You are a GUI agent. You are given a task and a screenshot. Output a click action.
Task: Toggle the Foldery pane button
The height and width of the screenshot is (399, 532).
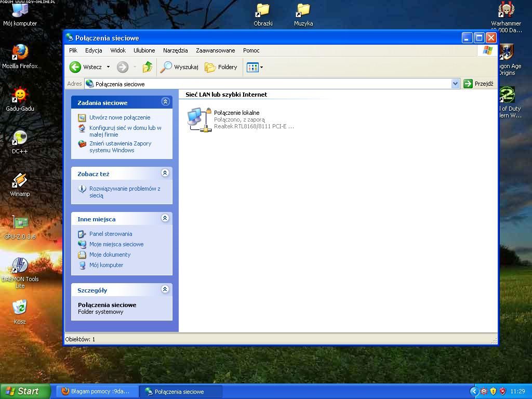[x=221, y=67]
